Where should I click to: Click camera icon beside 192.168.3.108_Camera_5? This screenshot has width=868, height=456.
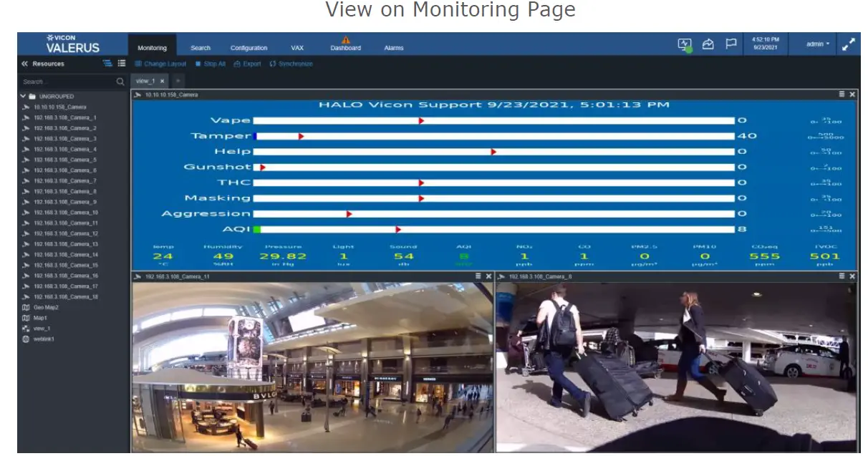point(26,160)
